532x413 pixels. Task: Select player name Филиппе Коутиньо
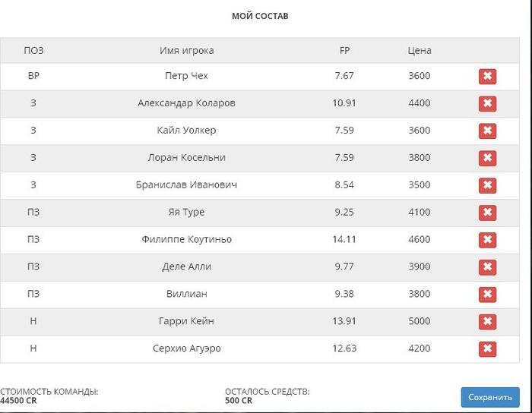point(187,239)
